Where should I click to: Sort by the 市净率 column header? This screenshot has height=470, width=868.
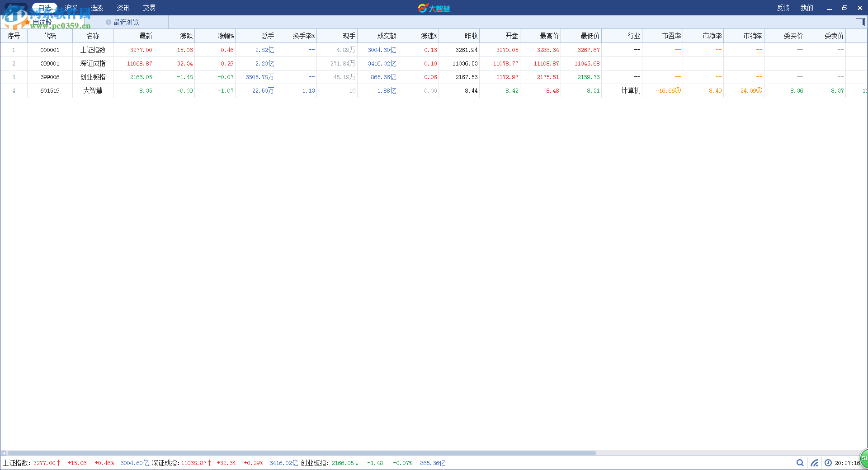point(703,36)
